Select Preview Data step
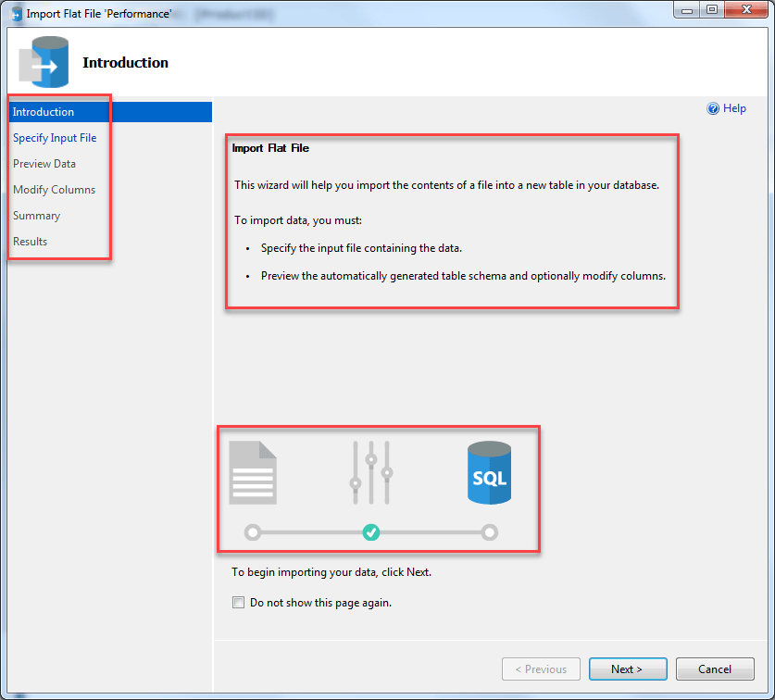The image size is (775, 700). click(44, 163)
